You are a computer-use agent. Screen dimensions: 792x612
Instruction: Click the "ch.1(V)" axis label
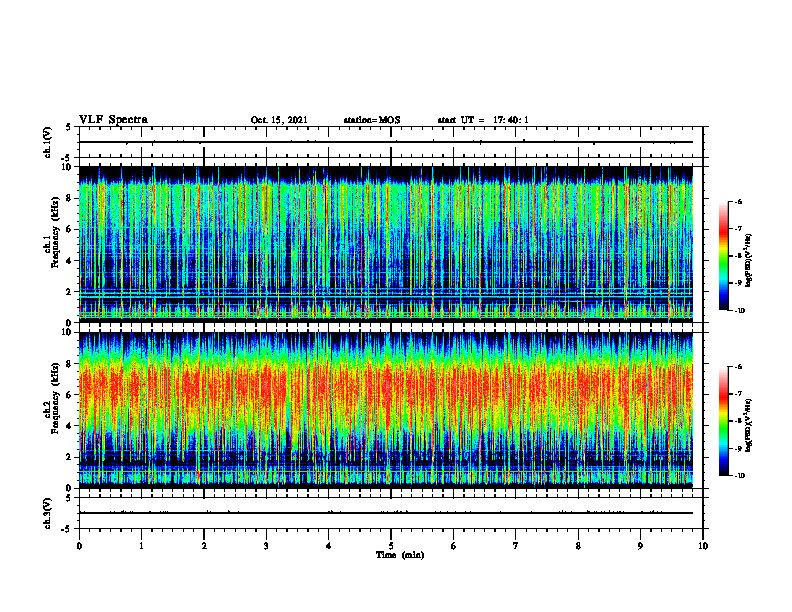[x=48, y=142]
